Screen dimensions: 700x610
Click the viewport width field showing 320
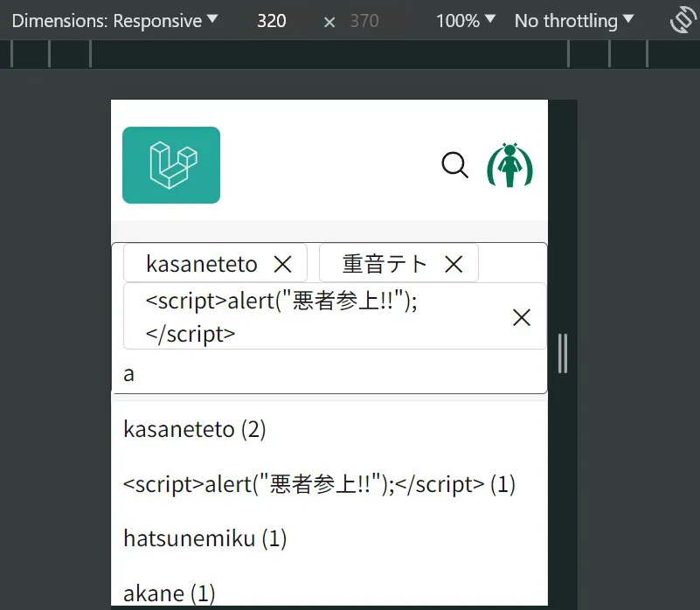272,20
